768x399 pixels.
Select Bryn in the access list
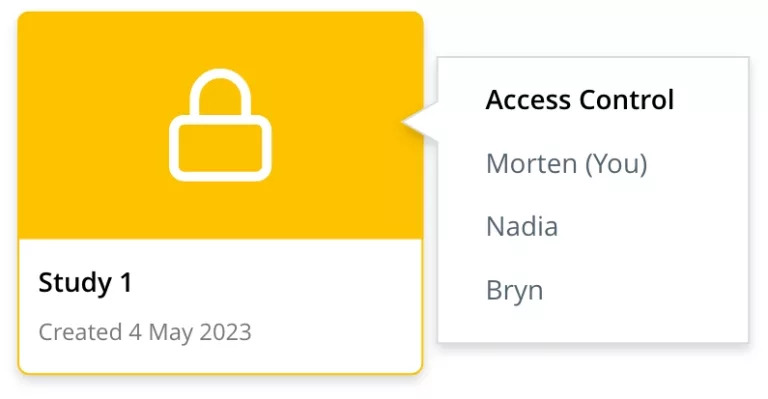(x=514, y=291)
